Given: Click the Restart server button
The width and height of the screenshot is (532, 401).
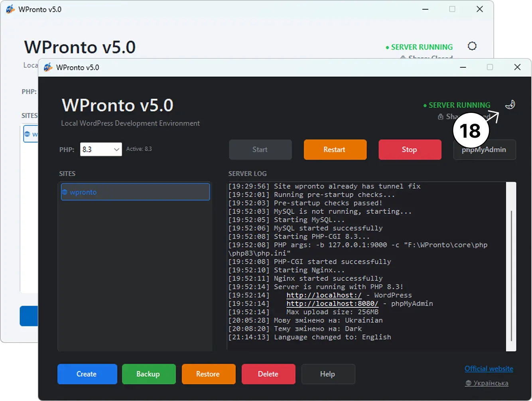Looking at the screenshot, I should 335,150.
